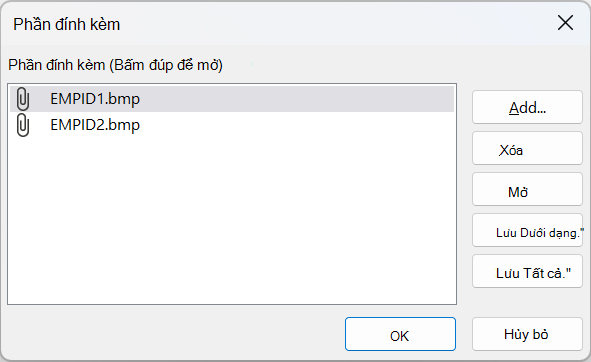Click the gray area left of the OK button
The image size is (591, 362).
tap(173, 334)
